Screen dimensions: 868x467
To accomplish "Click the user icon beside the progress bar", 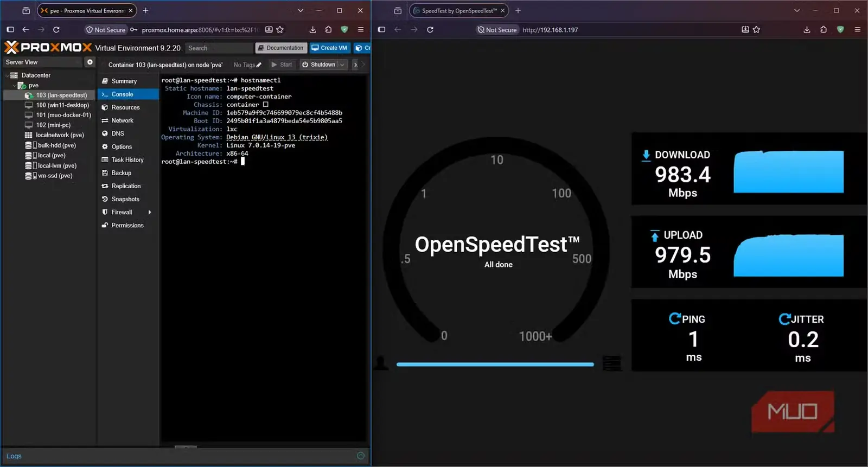I will click(x=381, y=363).
